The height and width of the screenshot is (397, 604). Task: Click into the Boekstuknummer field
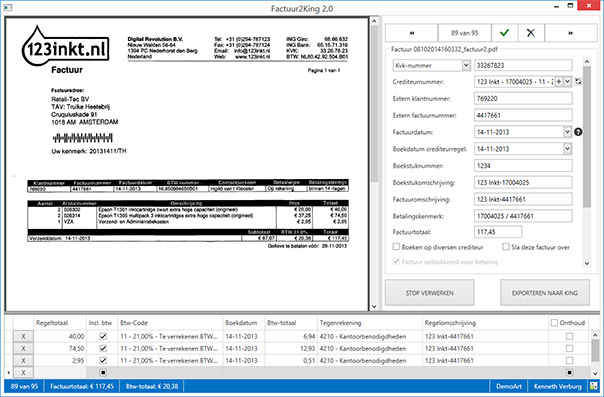[523, 166]
